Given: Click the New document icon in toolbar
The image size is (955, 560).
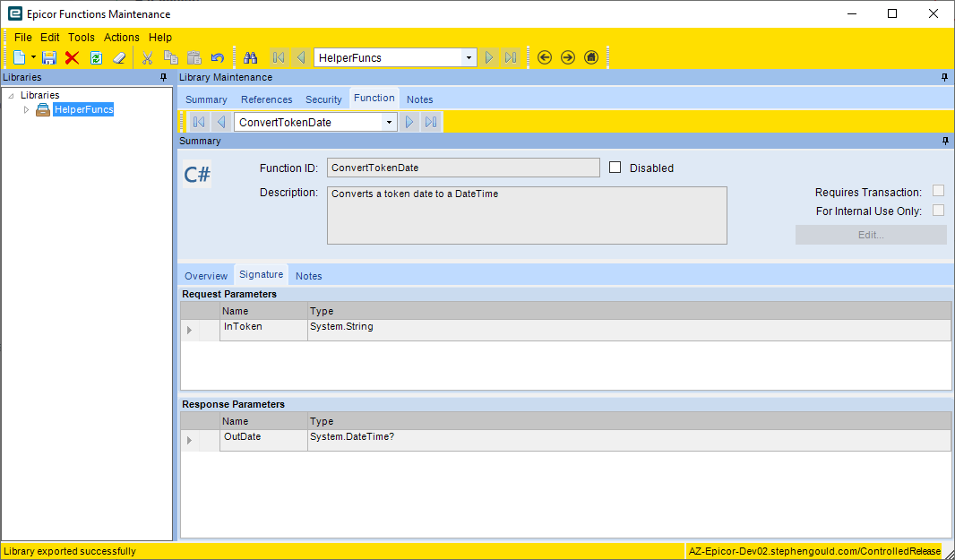Looking at the screenshot, I should pyautogui.click(x=20, y=58).
